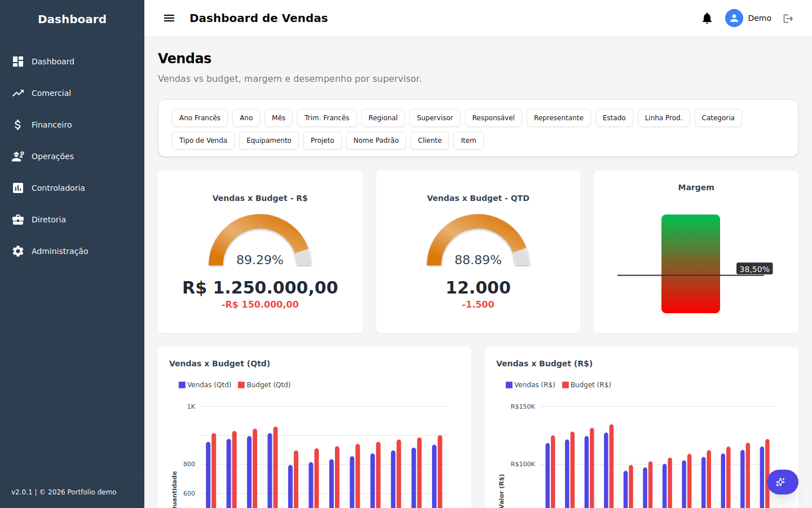Click the Margem gradient bar indicator

[x=691, y=264]
